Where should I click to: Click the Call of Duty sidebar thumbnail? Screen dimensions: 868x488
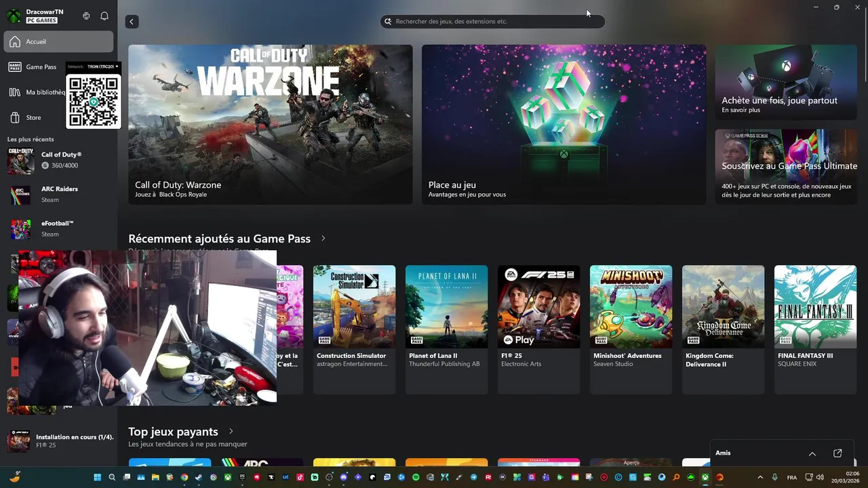click(20, 161)
